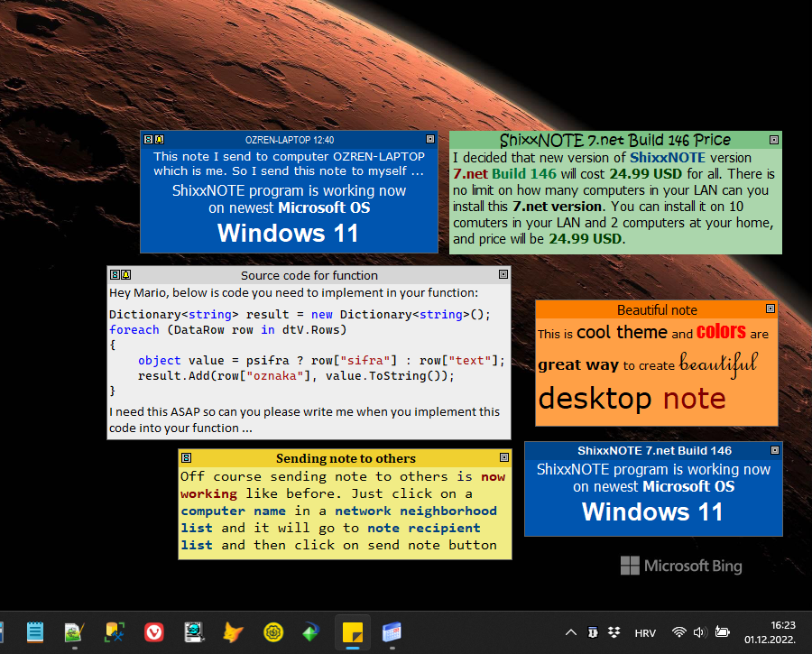Click "Windows 11" in the ShixxNOTE 7.net Build 146 note
This screenshot has width=812, height=654.
652,512
